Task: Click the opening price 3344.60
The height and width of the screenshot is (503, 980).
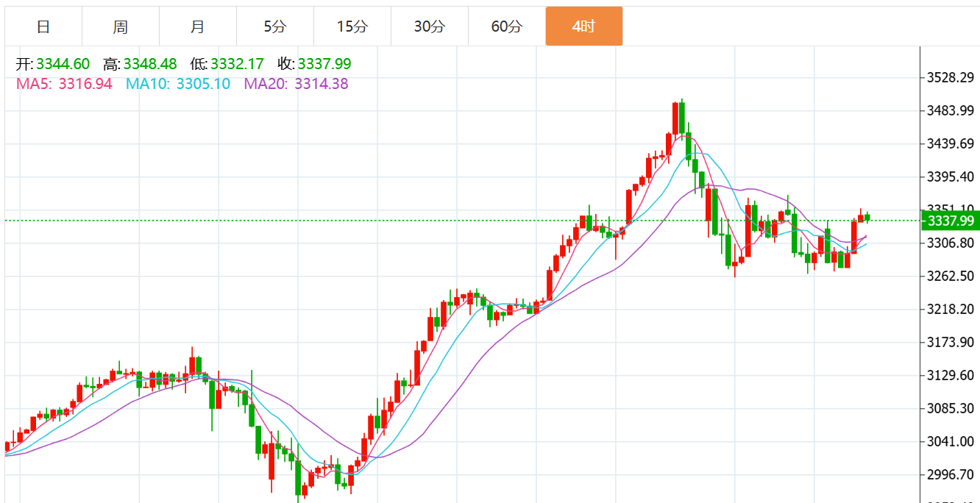Action: point(63,64)
